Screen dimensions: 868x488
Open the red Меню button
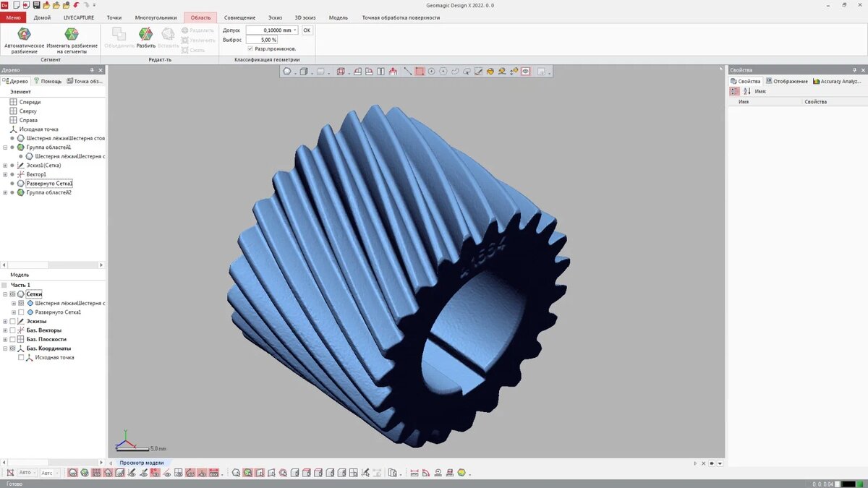(x=13, y=17)
